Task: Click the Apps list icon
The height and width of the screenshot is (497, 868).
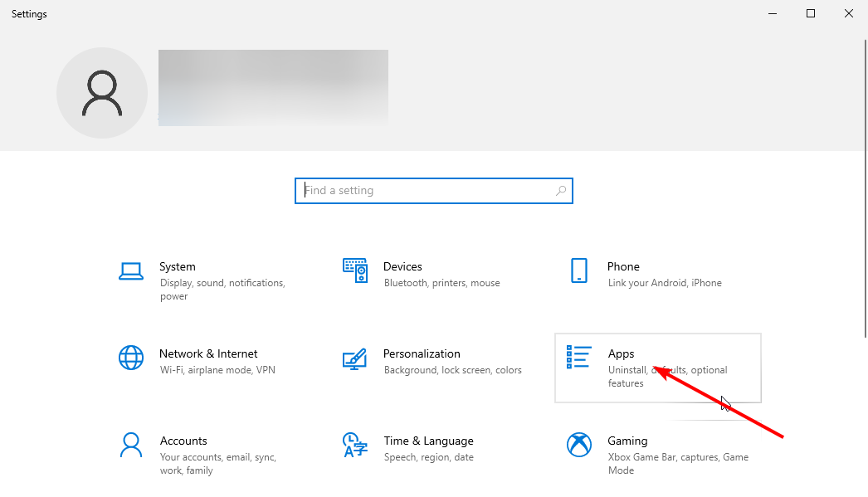Action: click(x=578, y=357)
